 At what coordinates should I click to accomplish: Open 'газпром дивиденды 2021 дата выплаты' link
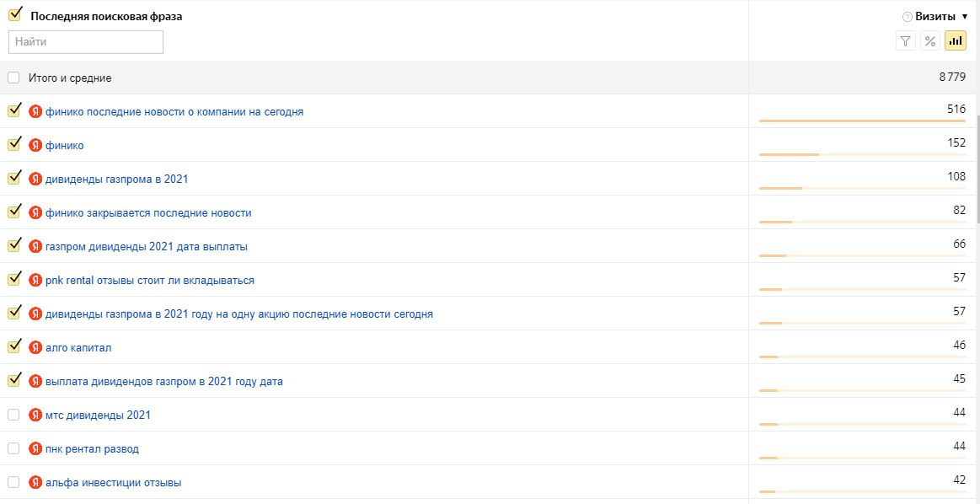click(146, 247)
